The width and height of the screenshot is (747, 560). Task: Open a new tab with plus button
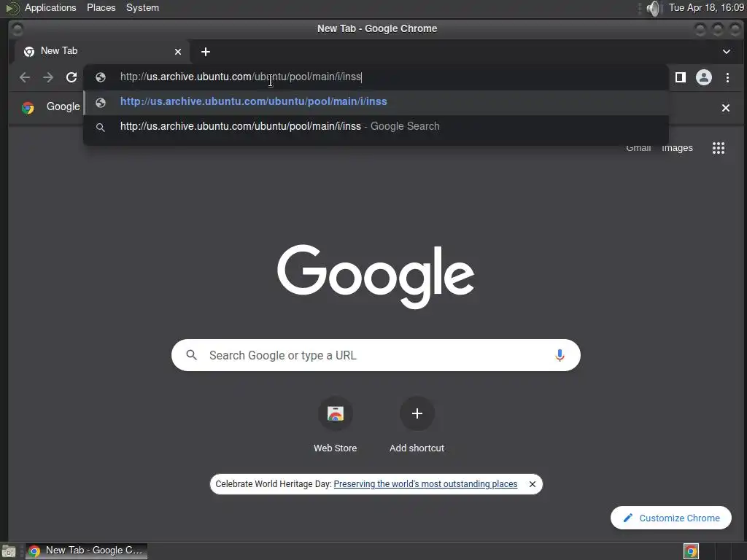[205, 52]
